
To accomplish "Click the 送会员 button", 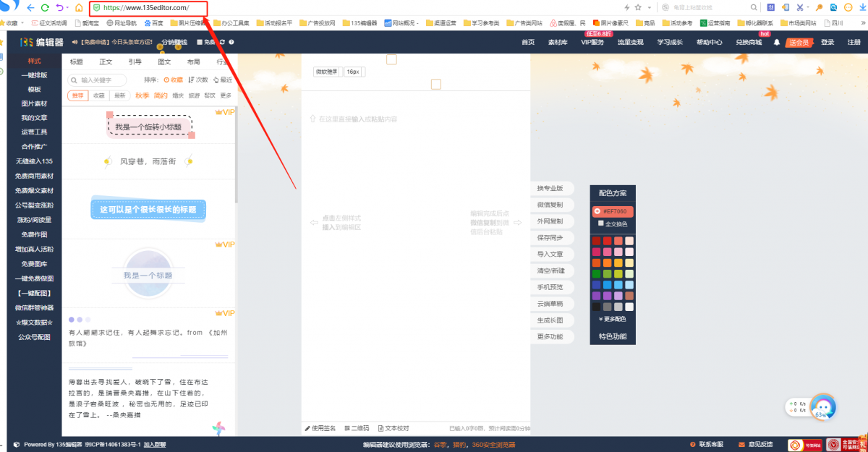I will [800, 42].
